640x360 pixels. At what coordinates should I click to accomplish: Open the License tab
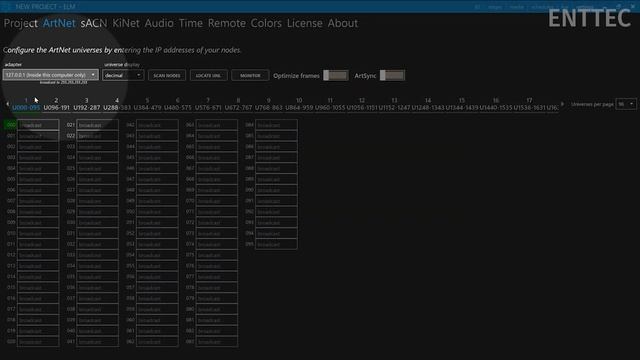(x=304, y=23)
